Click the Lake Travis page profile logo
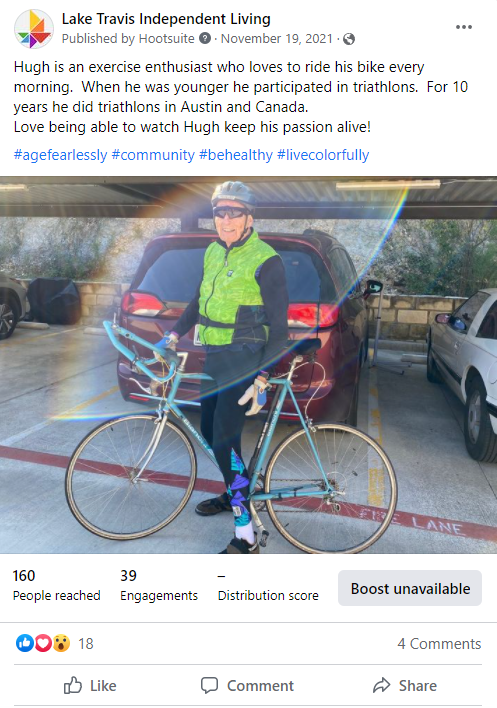Image resolution: width=497 pixels, height=708 pixels. [33, 29]
